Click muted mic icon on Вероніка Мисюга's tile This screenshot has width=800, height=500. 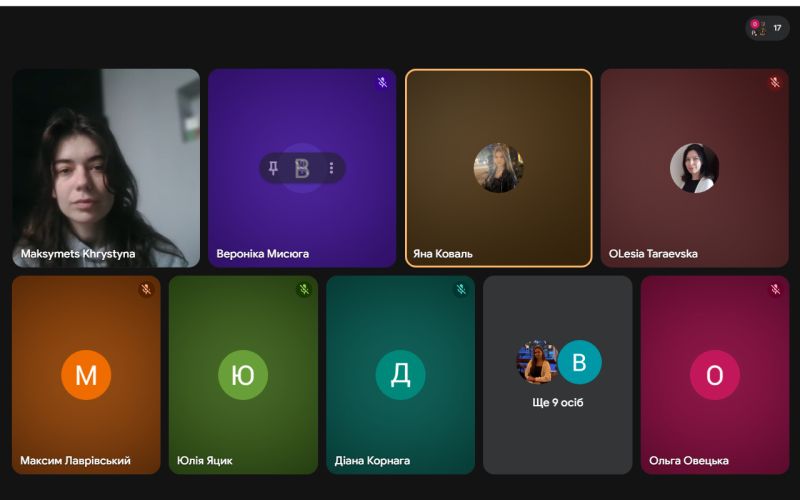coord(382,83)
